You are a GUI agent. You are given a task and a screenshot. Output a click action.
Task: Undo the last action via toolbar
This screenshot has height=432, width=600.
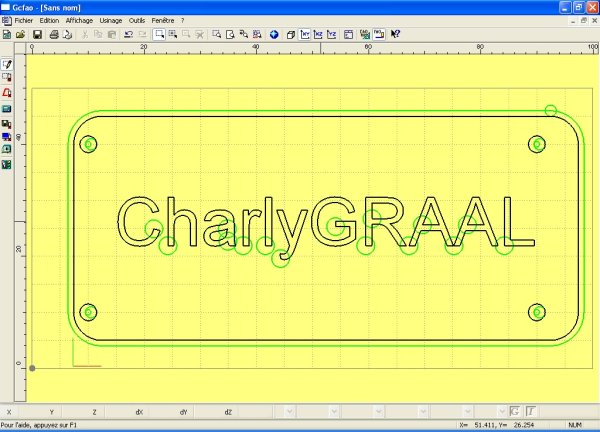point(129,34)
